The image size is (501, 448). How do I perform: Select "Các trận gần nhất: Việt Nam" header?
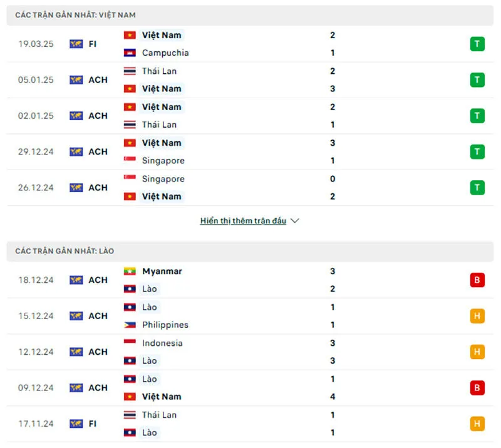point(75,15)
